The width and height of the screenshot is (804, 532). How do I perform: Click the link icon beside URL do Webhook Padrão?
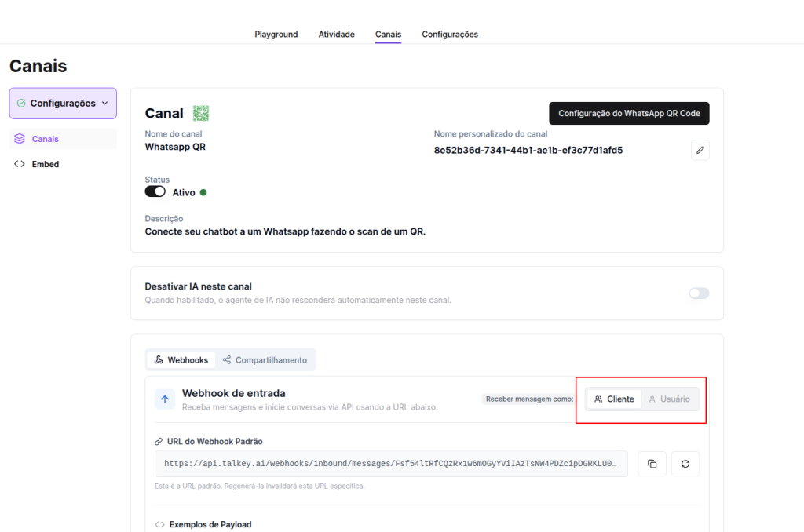pyautogui.click(x=159, y=442)
